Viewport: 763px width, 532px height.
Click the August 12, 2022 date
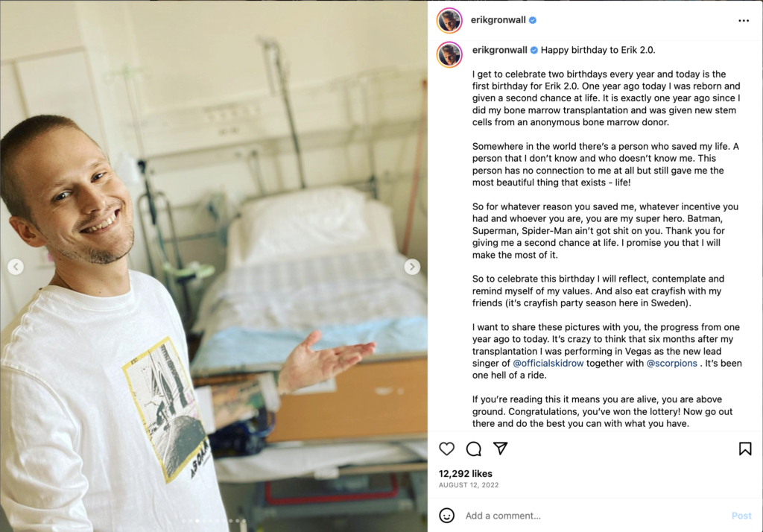469,485
